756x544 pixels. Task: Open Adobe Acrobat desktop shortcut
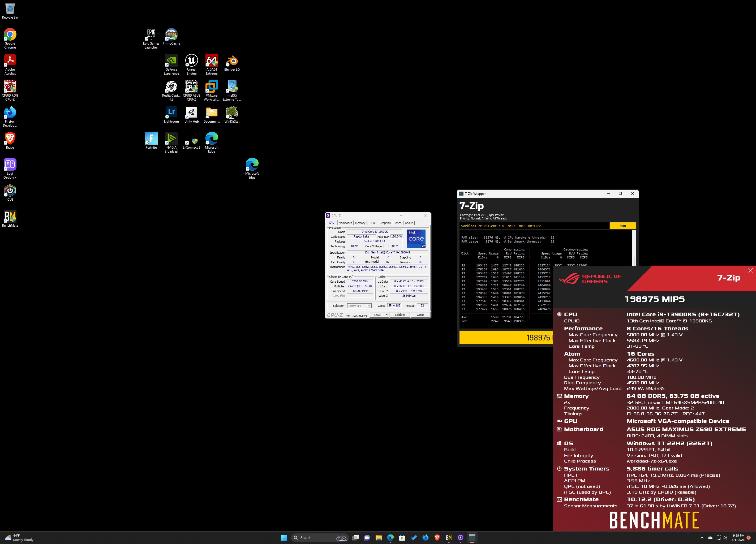(x=10, y=65)
